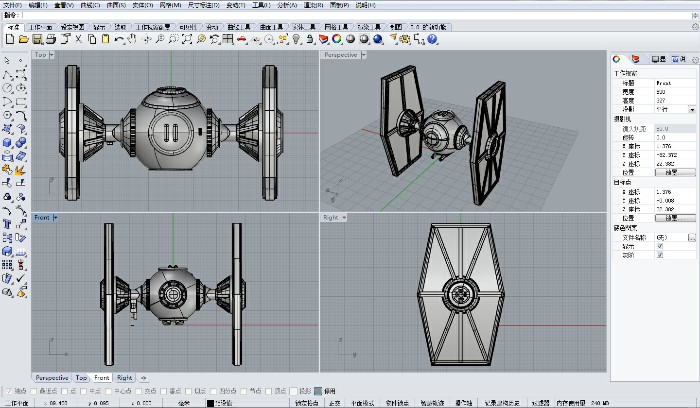The image size is (700, 408).
Task: Enable the 交点 (Intersection) osnap checkbox
Action: point(138,391)
